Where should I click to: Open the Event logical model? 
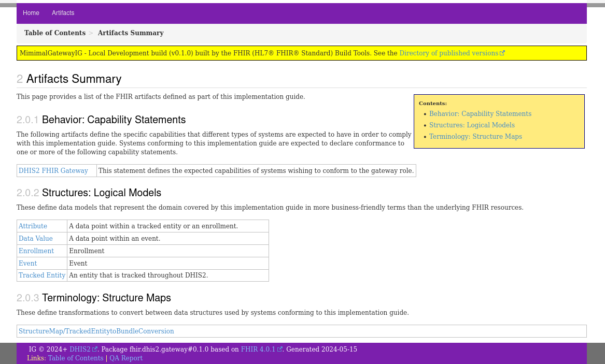[28, 264]
